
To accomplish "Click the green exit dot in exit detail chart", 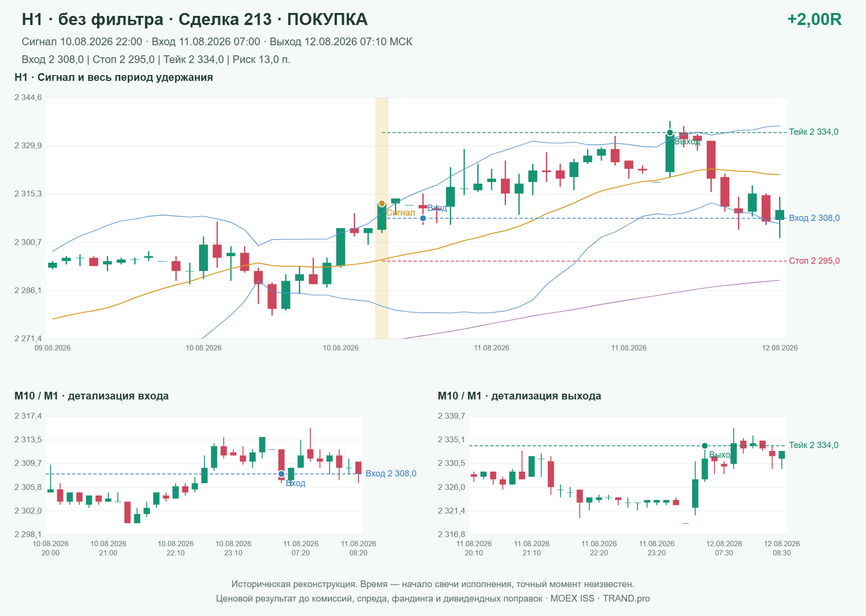I will coord(705,446).
